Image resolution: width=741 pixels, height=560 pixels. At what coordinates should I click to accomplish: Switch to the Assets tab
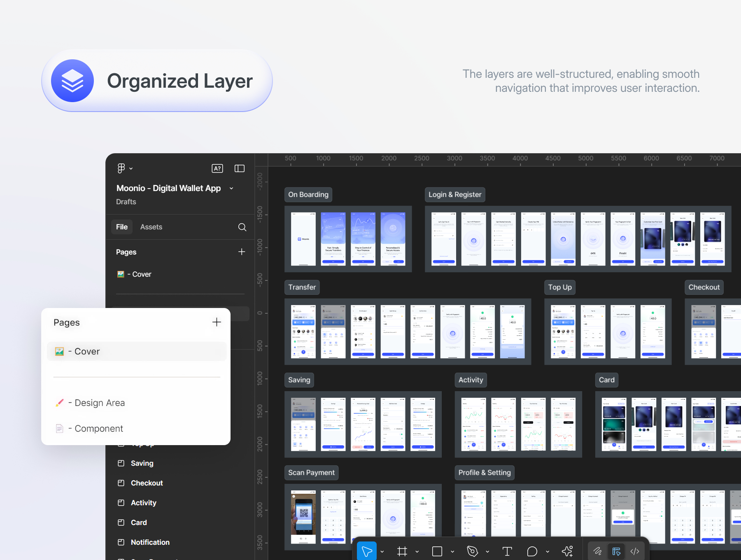pyautogui.click(x=151, y=227)
